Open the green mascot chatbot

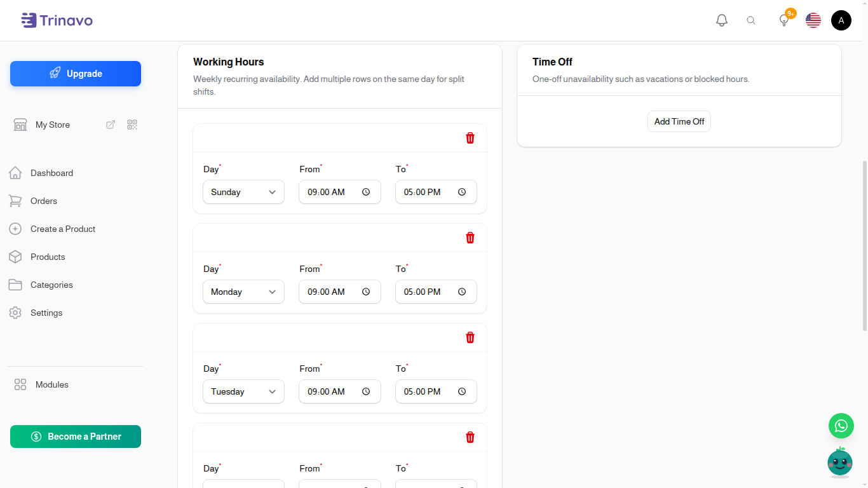(x=840, y=463)
